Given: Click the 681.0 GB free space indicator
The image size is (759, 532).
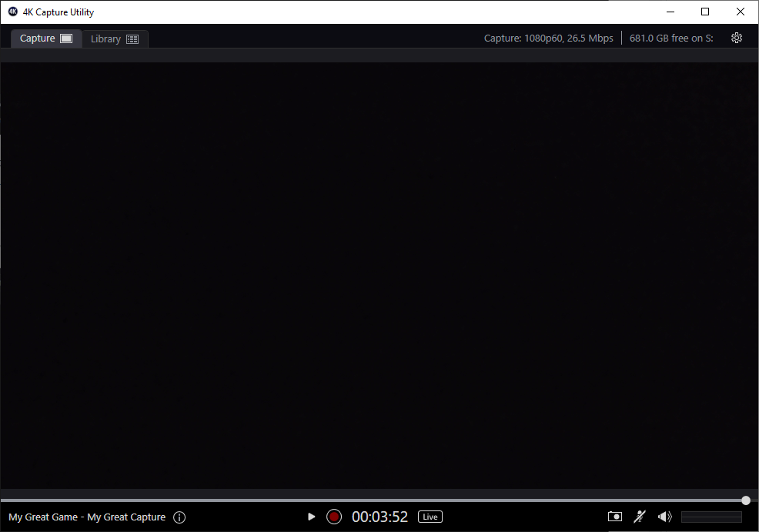Looking at the screenshot, I should point(670,37).
